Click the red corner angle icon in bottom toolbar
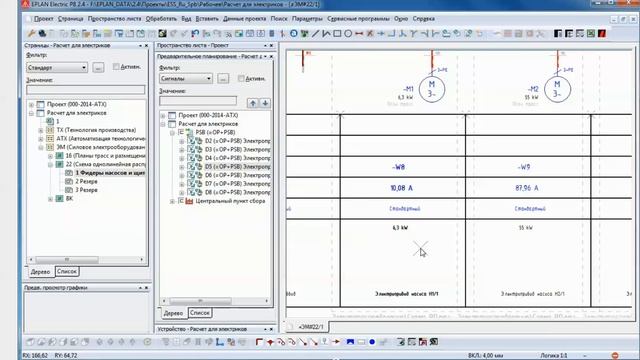 (259, 342)
